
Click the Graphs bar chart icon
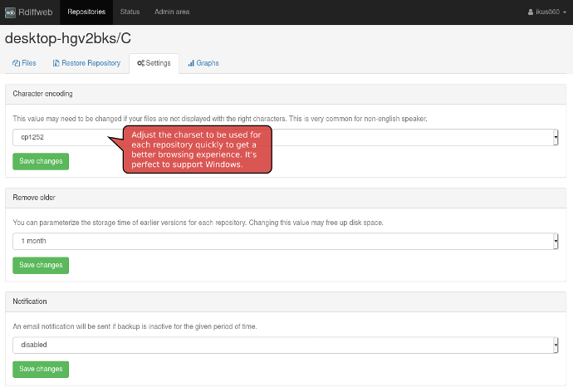191,63
